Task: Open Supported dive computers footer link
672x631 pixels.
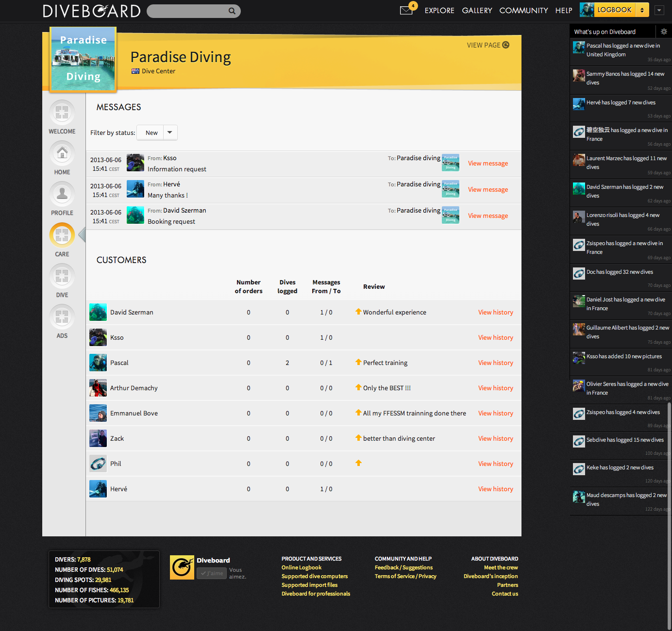Action: pos(315,576)
